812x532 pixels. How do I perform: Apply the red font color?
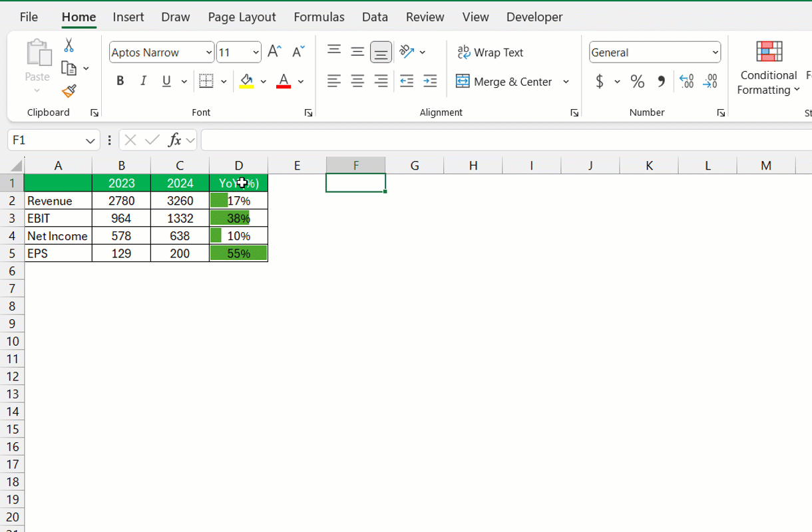[x=284, y=81]
